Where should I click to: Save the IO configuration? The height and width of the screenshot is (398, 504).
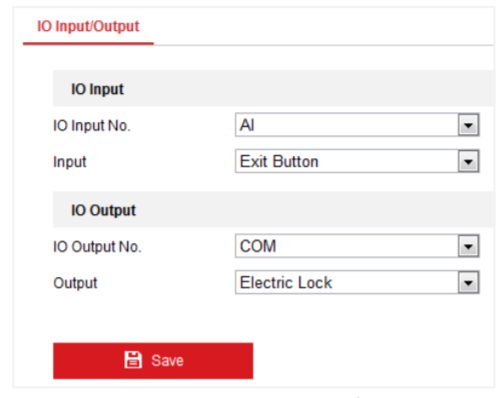[153, 361]
